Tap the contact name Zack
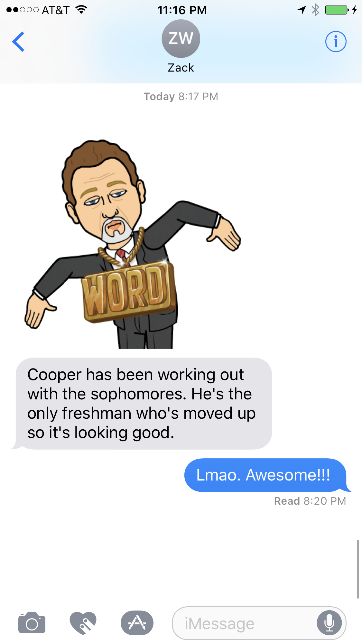The height and width of the screenshot is (644, 362). [181, 68]
